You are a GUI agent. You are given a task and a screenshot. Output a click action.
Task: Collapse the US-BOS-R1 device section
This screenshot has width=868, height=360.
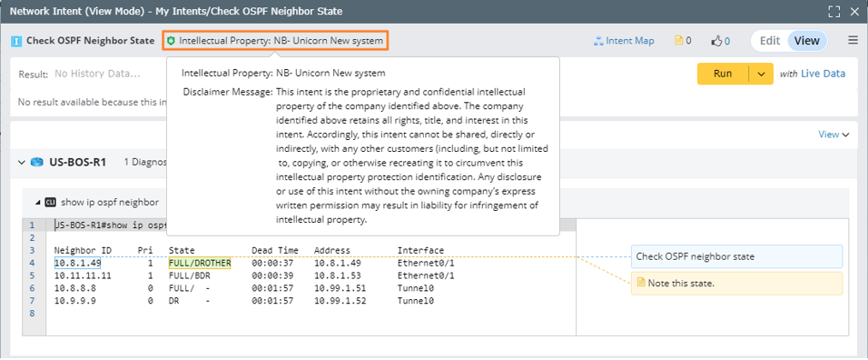click(22, 163)
